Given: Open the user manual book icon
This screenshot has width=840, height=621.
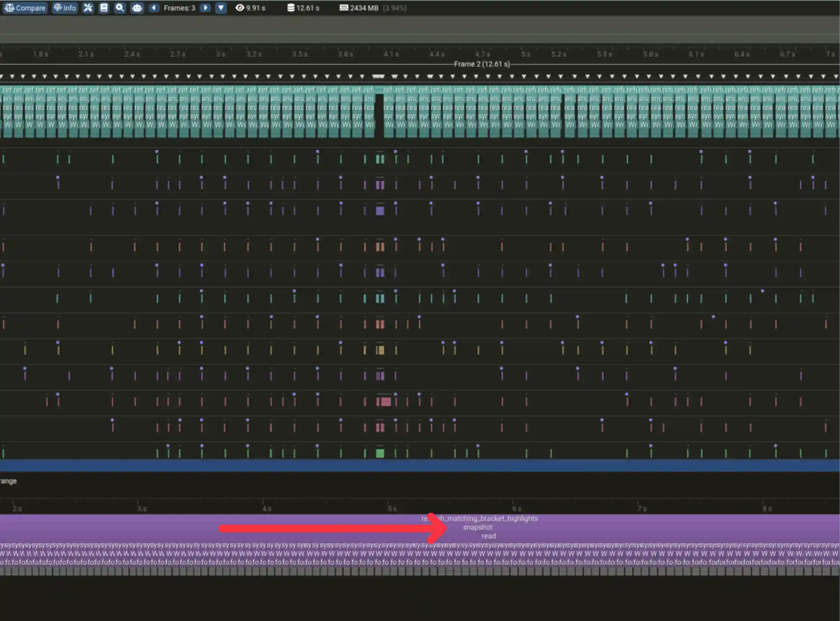Looking at the screenshot, I should click(104, 8).
